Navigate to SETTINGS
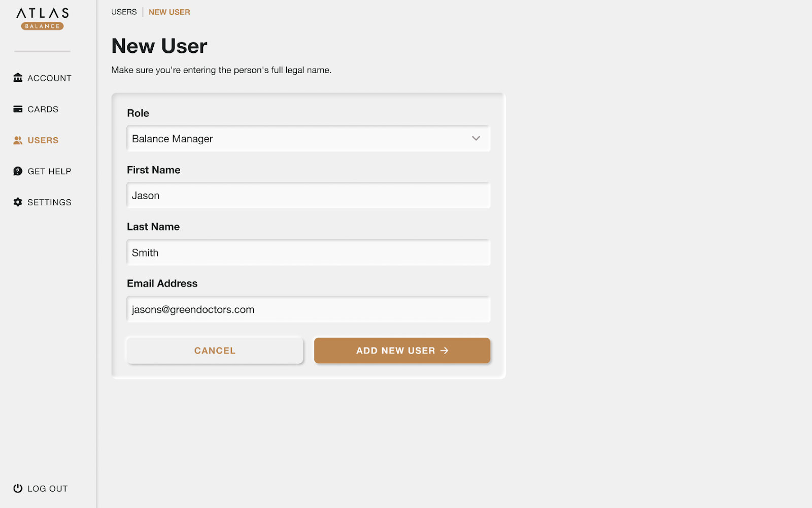This screenshot has width=812, height=508. pyautogui.click(x=50, y=202)
